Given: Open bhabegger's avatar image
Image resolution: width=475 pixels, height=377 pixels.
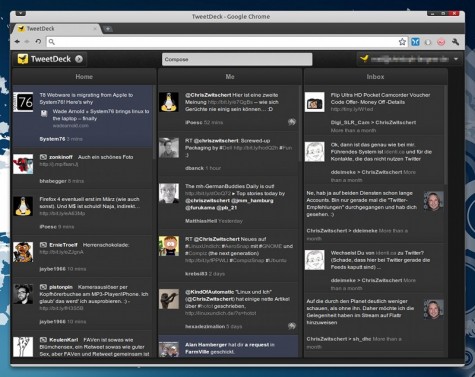Looking at the screenshot, I should (x=23, y=164).
